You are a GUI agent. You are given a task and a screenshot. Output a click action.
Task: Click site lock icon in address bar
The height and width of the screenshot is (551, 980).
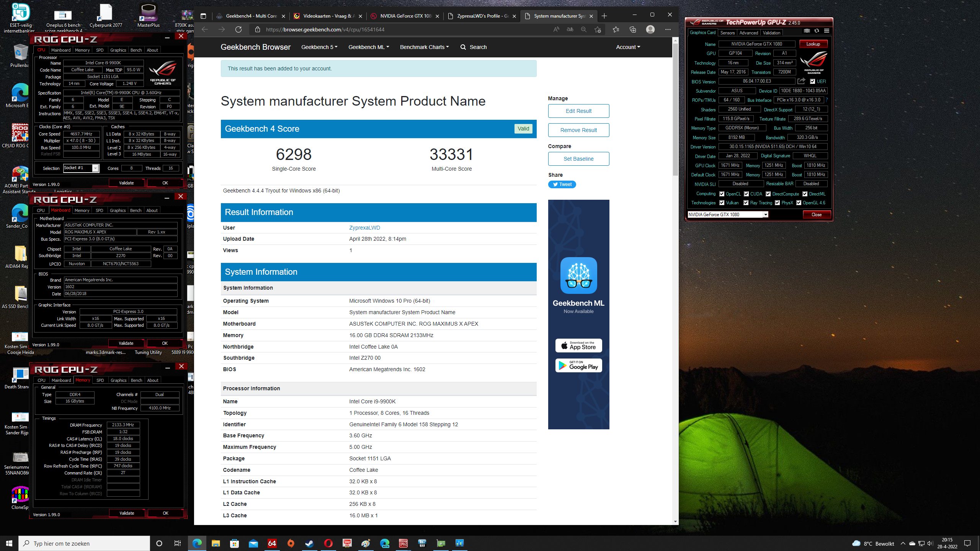point(258,29)
